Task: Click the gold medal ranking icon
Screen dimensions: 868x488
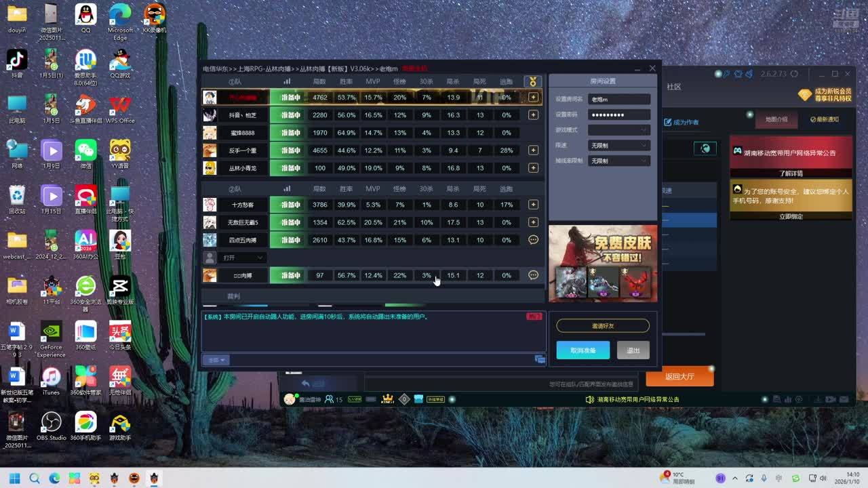Action: pyautogui.click(x=533, y=81)
